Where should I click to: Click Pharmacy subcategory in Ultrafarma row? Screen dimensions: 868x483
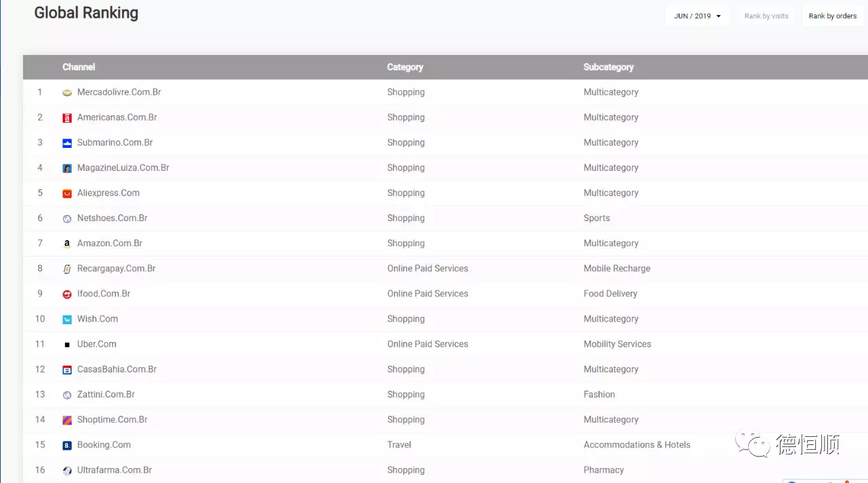604,470
